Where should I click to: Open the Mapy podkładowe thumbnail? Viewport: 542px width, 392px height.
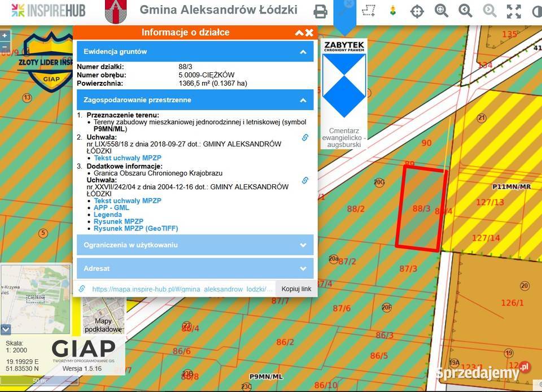pyautogui.click(x=103, y=316)
